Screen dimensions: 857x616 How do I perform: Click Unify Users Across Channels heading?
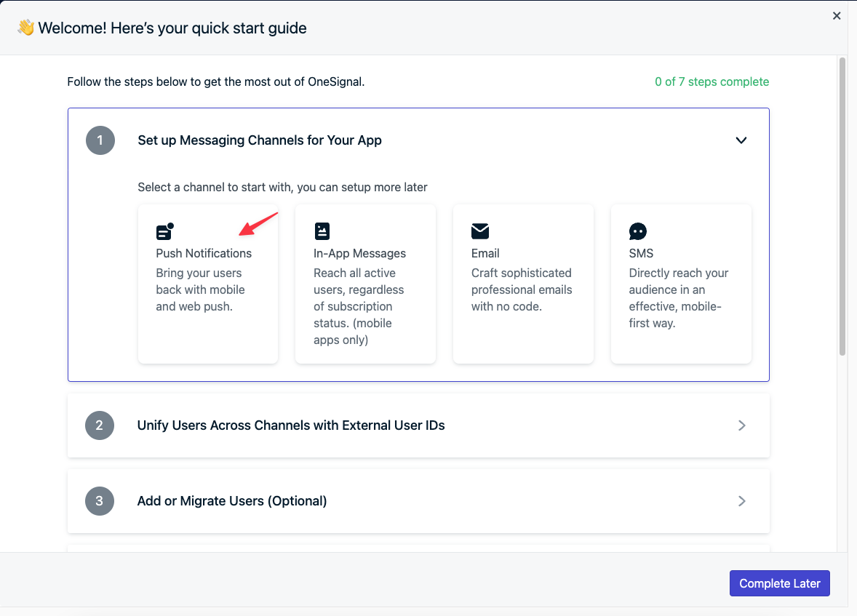pos(291,425)
